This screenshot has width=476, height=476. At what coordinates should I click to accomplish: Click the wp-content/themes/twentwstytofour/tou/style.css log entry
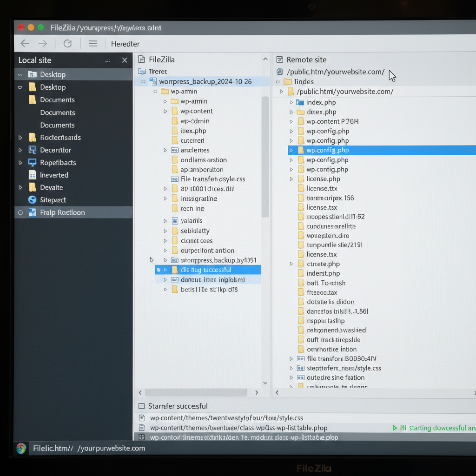[x=226, y=418]
